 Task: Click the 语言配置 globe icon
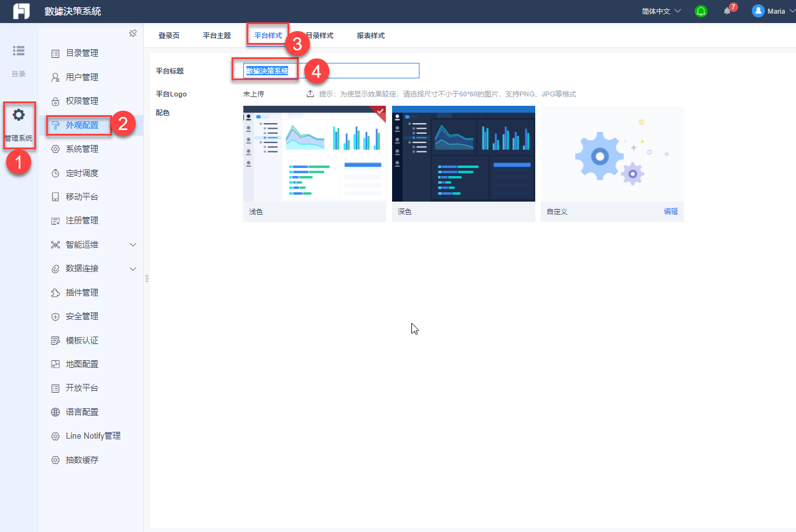[x=55, y=412]
